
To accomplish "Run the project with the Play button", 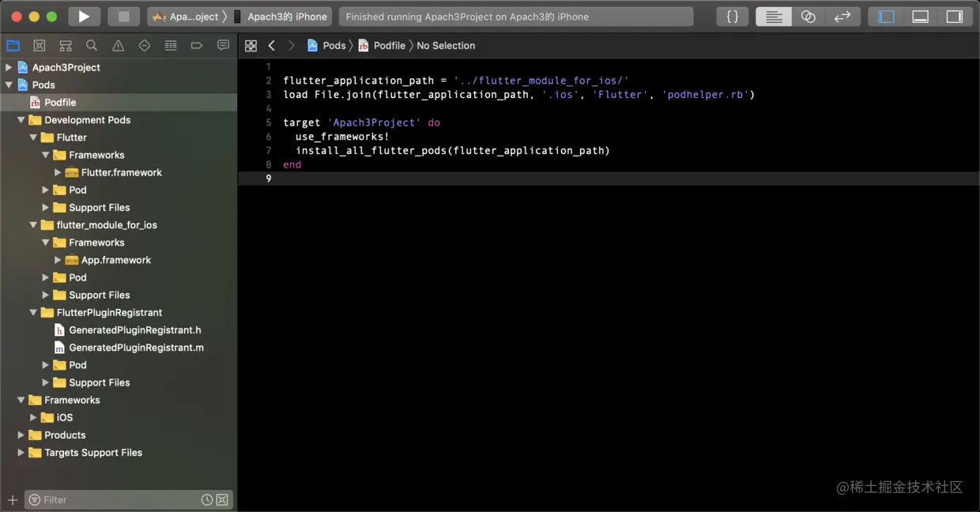I will pos(84,17).
